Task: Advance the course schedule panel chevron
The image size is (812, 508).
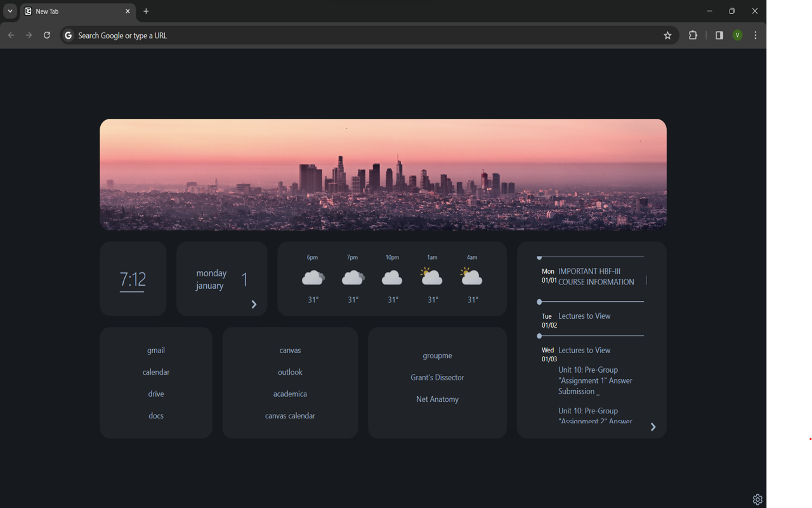Action: [653, 427]
